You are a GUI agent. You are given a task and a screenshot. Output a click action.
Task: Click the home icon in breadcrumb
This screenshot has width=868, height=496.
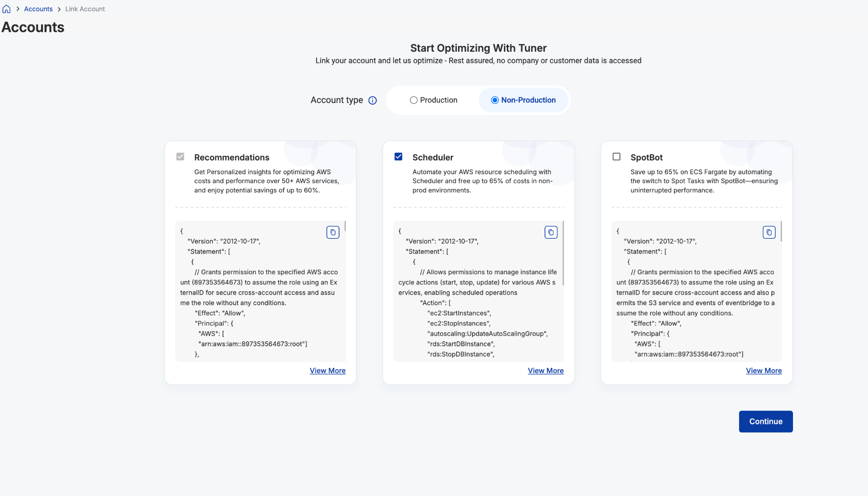point(6,9)
